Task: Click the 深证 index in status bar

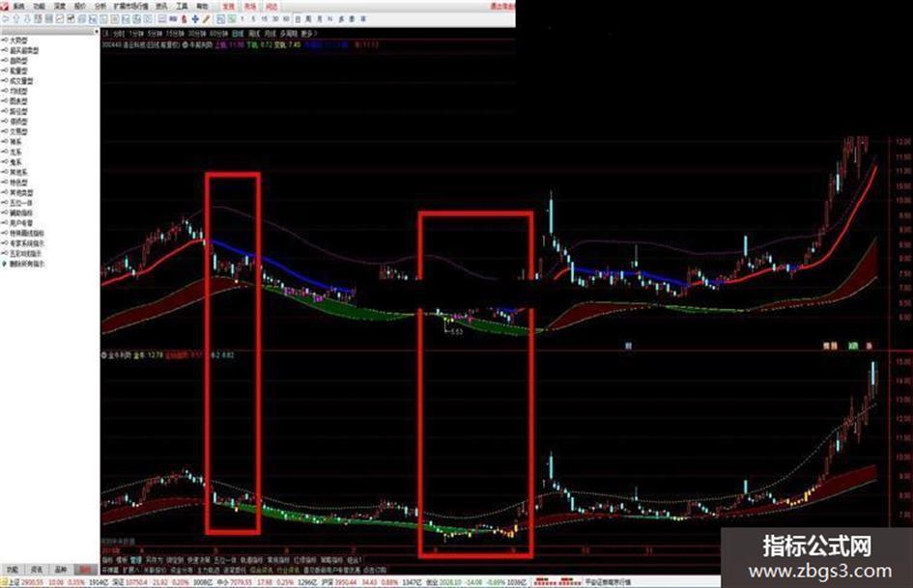Action: coord(118,582)
